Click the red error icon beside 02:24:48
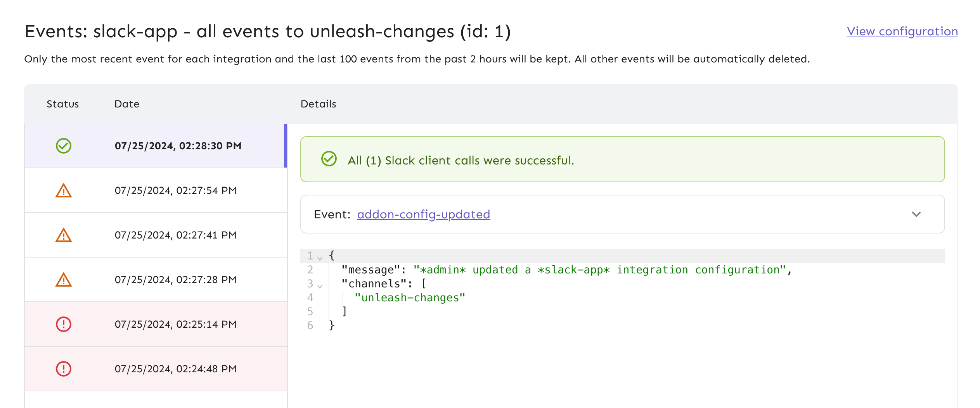Viewport: 980px width, 408px height. 63,368
